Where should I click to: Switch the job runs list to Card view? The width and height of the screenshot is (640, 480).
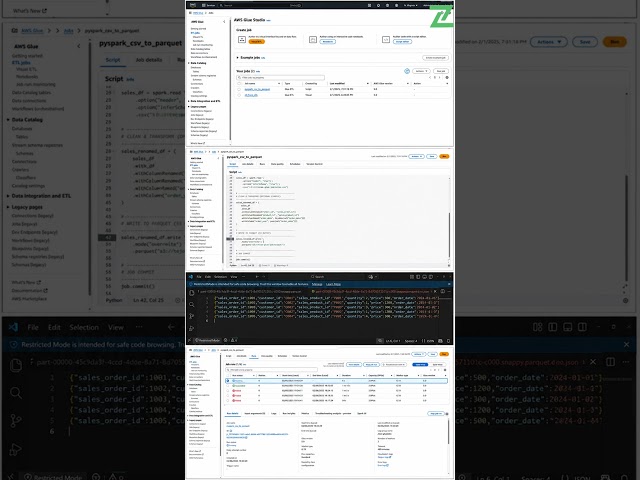[438, 364]
